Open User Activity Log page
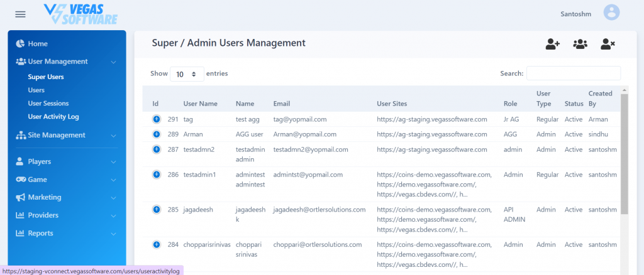644x275 pixels. [x=53, y=116]
